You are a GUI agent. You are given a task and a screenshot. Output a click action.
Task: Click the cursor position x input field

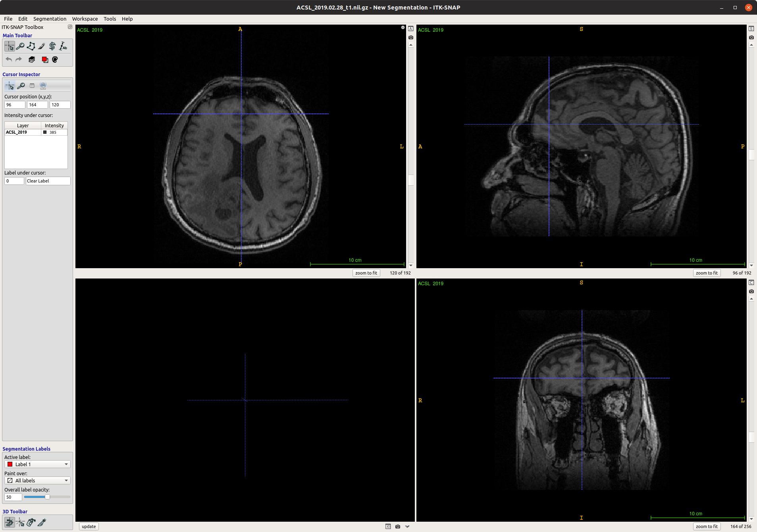pyautogui.click(x=14, y=104)
